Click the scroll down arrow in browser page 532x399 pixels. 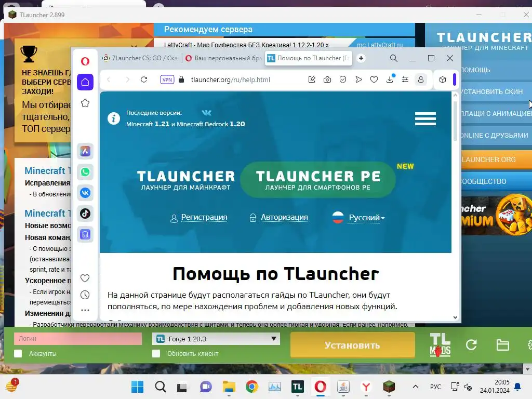455,317
